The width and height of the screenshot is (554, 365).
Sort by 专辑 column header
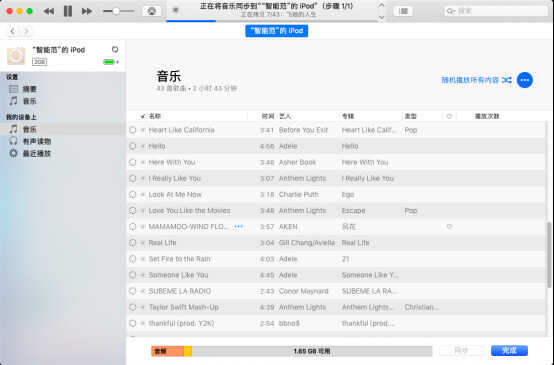point(348,116)
